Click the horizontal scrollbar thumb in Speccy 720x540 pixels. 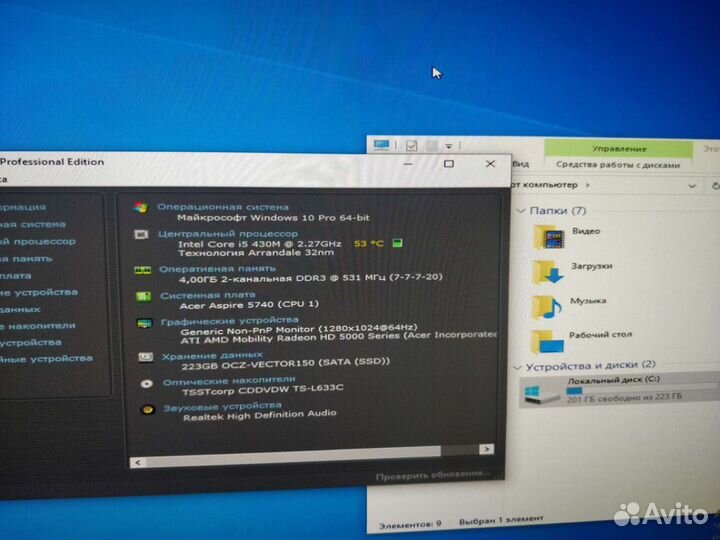tap(292, 456)
